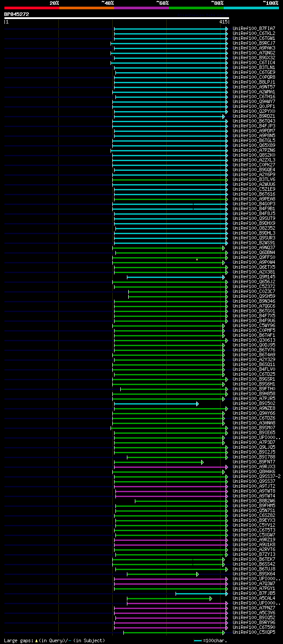Select hit label UniRef100_B4F9U6
283x644 pixels.
253,320
